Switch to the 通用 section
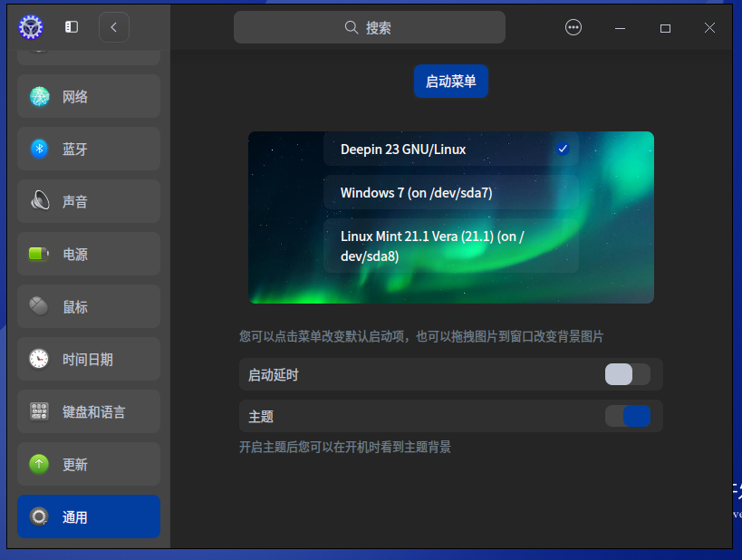The image size is (742, 560). (x=88, y=517)
